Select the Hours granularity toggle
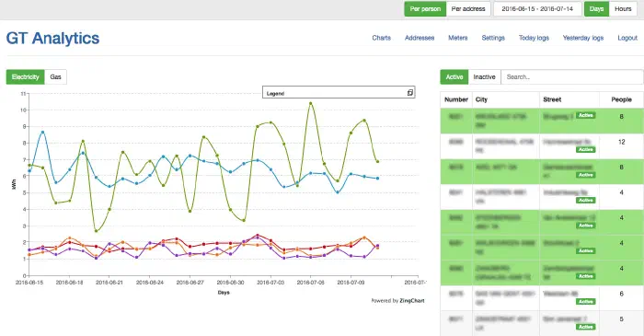The image size is (644, 336). pyautogui.click(x=623, y=8)
